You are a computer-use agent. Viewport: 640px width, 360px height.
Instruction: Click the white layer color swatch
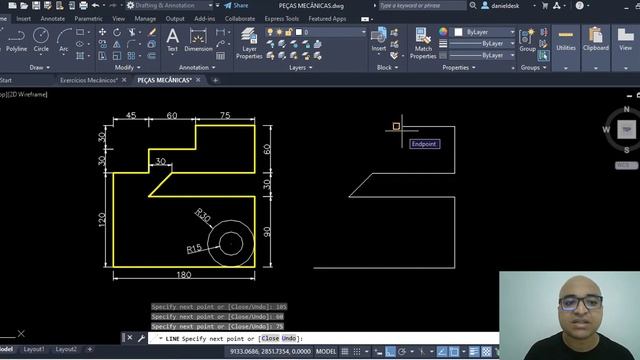(x=299, y=32)
